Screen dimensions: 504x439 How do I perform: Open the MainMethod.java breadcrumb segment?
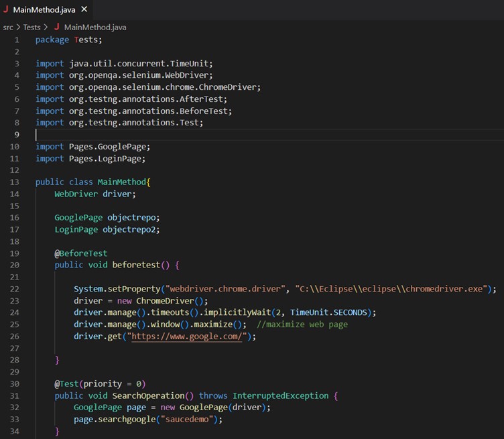click(x=95, y=27)
